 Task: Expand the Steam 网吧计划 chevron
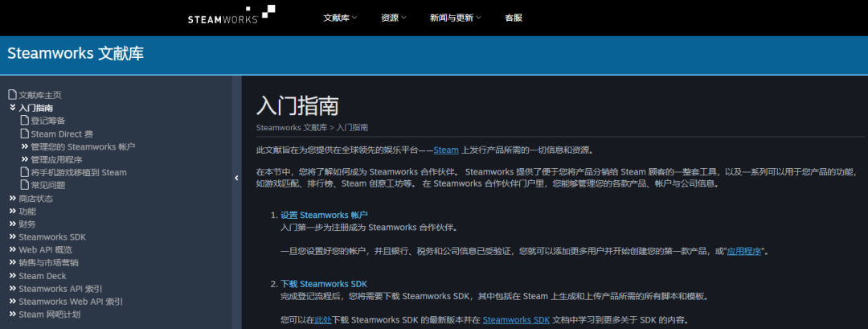pos(13,314)
